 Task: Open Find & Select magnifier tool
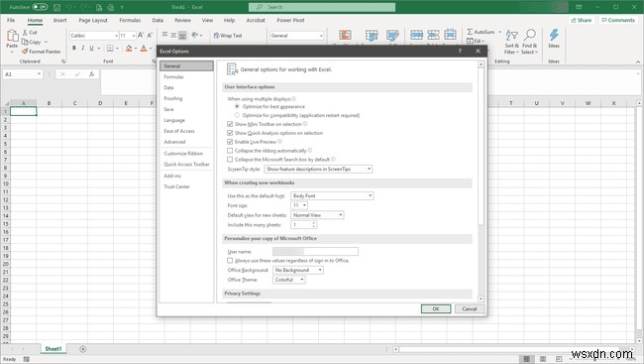pos(529,41)
